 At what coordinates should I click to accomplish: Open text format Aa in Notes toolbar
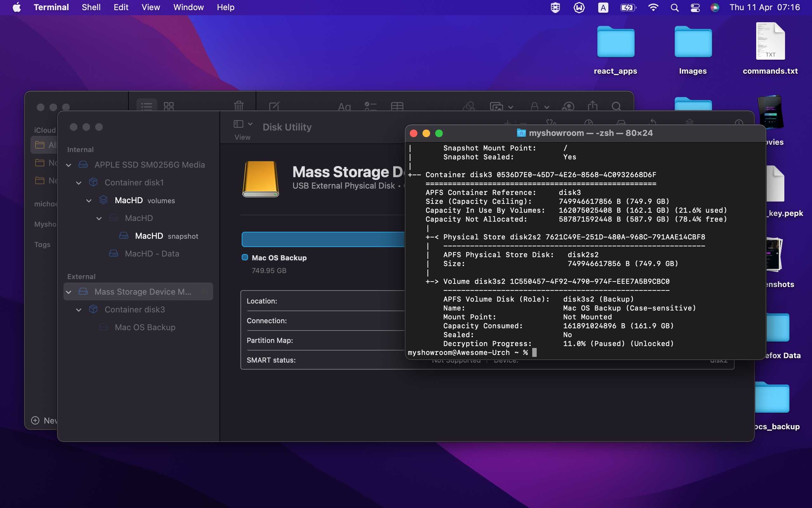[x=344, y=107]
